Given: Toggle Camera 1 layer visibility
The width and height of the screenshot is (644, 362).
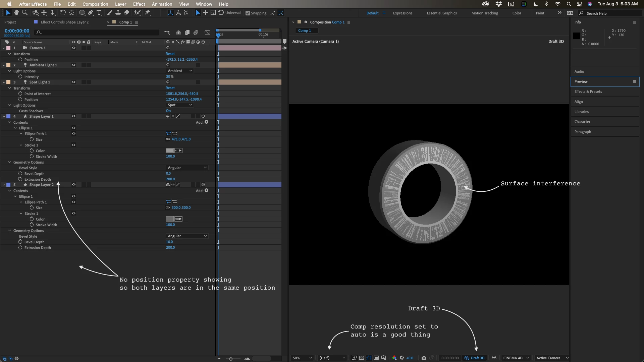Looking at the screenshot, I should tap(73, 48).
